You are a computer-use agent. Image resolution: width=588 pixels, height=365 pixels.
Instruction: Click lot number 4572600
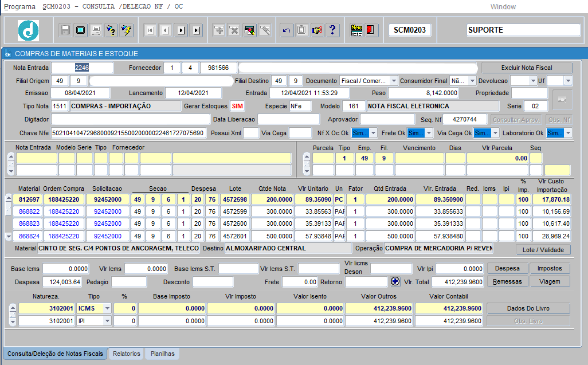[x=235, y=223]
